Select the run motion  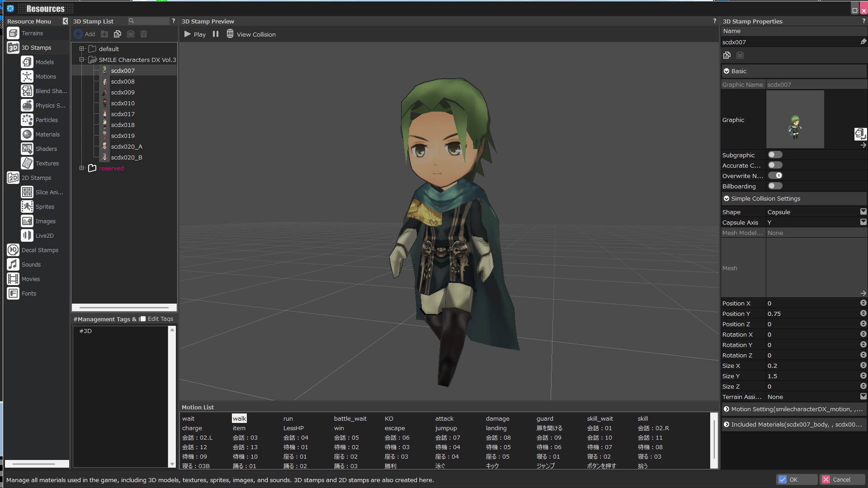tap(288, 419)
